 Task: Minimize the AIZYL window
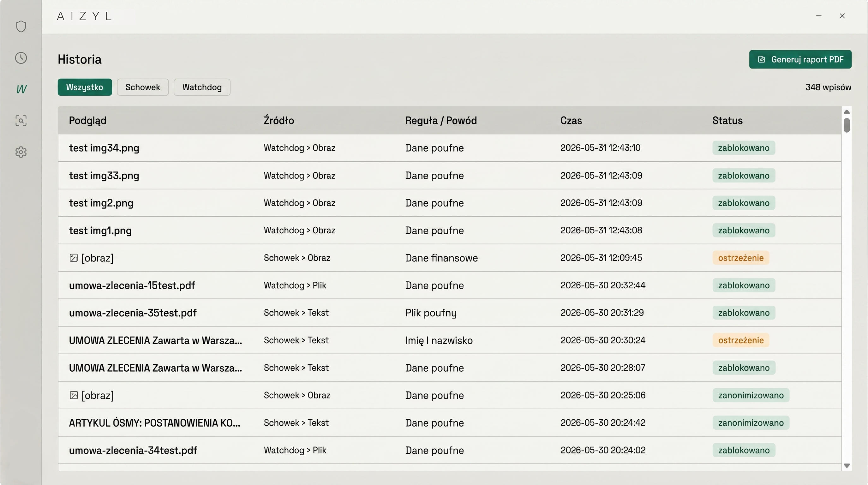pos(819,16)
